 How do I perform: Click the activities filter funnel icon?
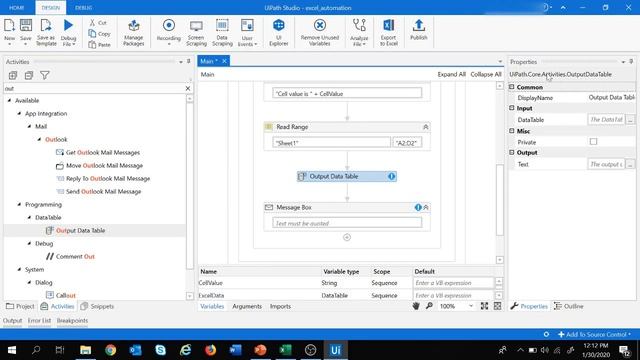44,75
